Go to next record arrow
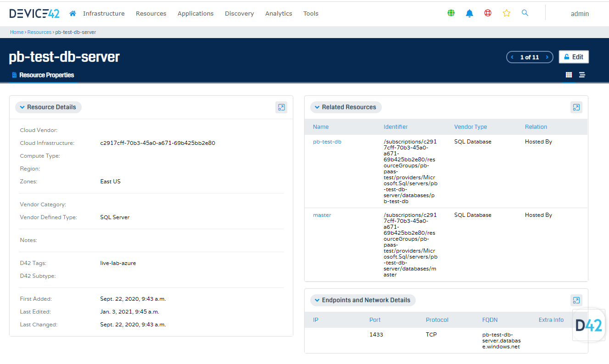The height and width of the screenshot is (364, 609). pos(547,57)
